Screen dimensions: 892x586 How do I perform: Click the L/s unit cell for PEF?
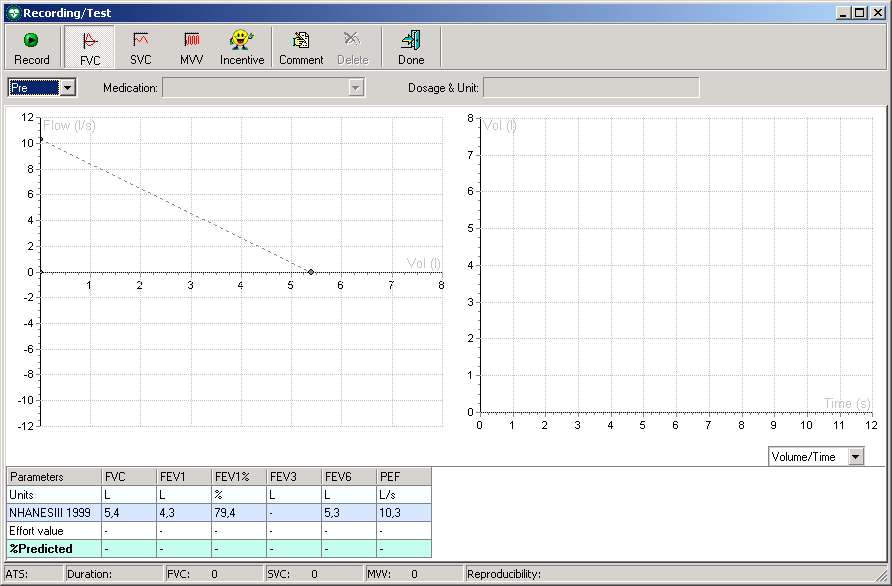click(x=404, y=495)
